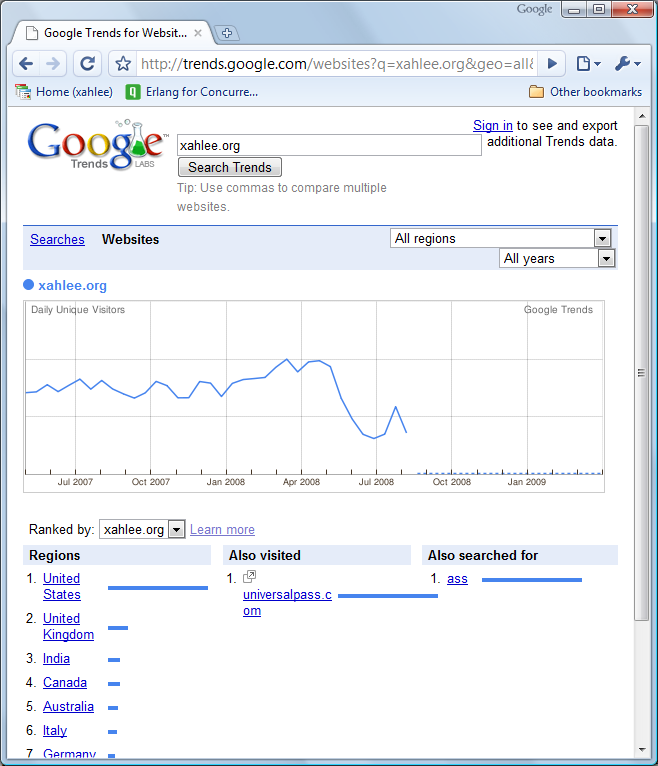658x766 pixels.
Task: Switch to the Searches tab
Action: [x=57, y=239]
